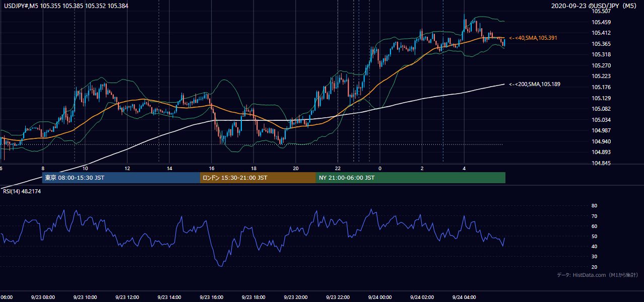Click price axis value 104.845
The height and width of the screenshot is (302, 644).
coord(601,163)
